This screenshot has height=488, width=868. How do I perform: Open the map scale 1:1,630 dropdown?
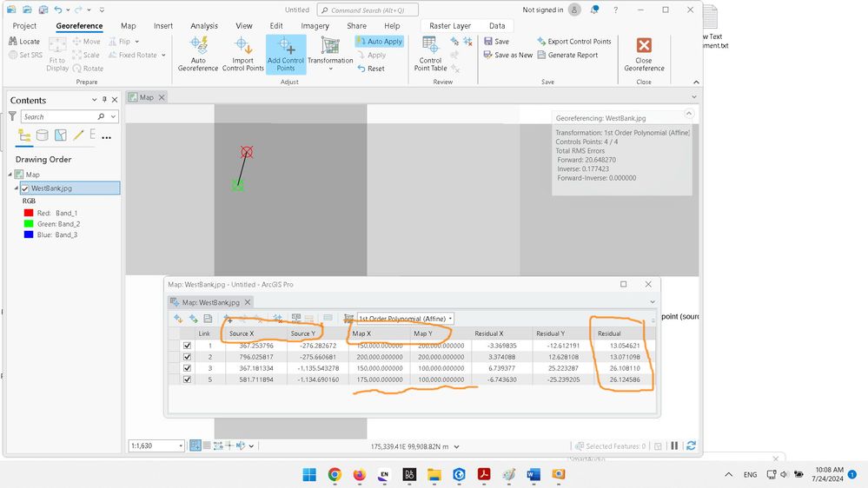click(181, 446)
